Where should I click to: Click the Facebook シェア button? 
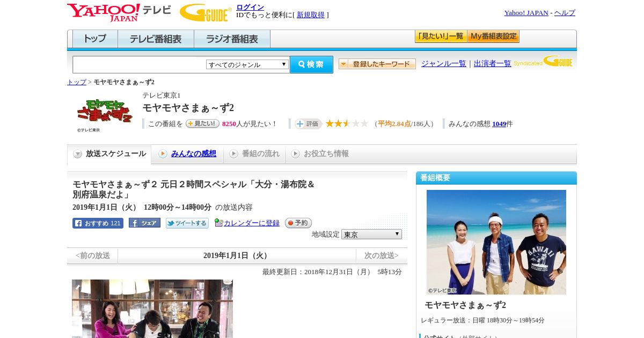tap(144, 223)
